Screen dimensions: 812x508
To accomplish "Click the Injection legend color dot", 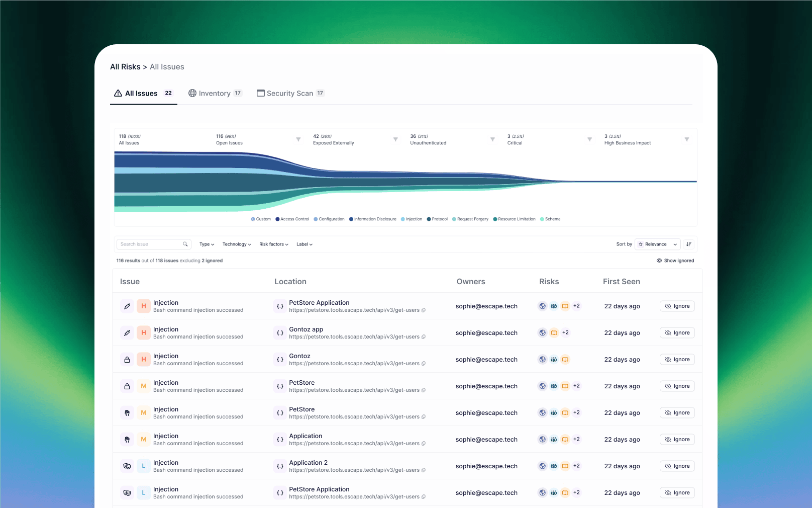I will [403, 219].
